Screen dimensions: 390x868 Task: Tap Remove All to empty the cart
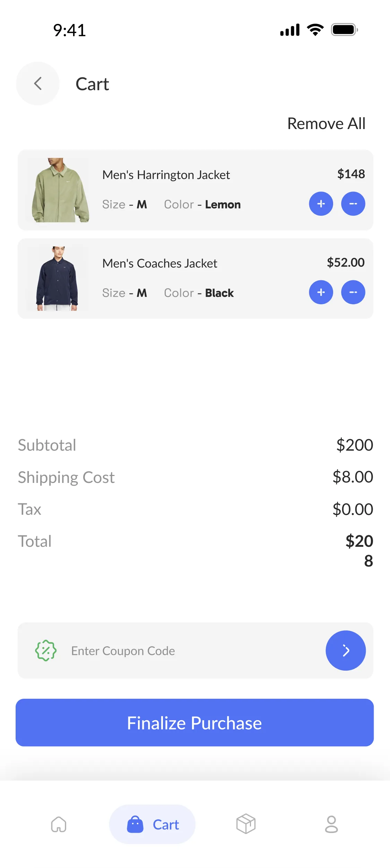326,124
